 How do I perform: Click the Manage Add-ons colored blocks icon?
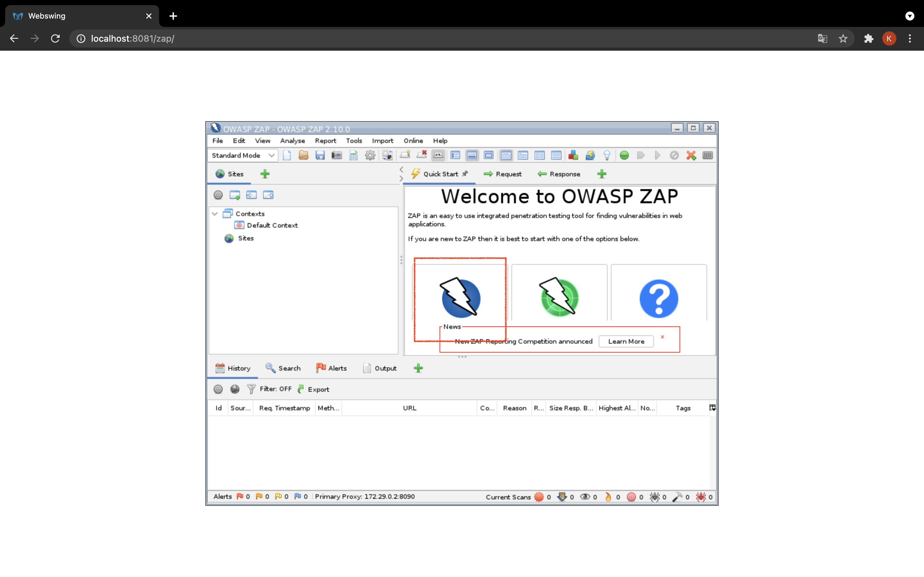point(573,155)
